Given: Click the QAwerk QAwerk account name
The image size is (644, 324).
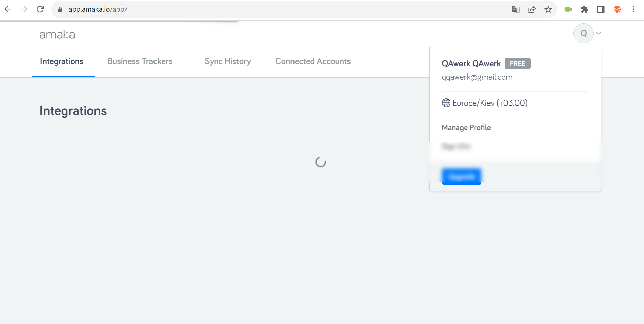Looking at the screenshot, I should click(471, 64).
